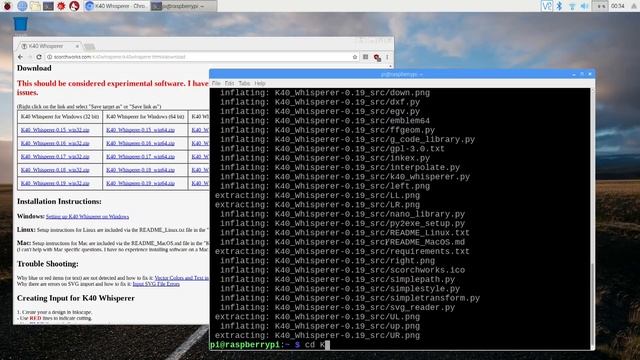The image size is (640, 360).
Task: Reload the page in Chromium
Action: click(x=39, y=57)
